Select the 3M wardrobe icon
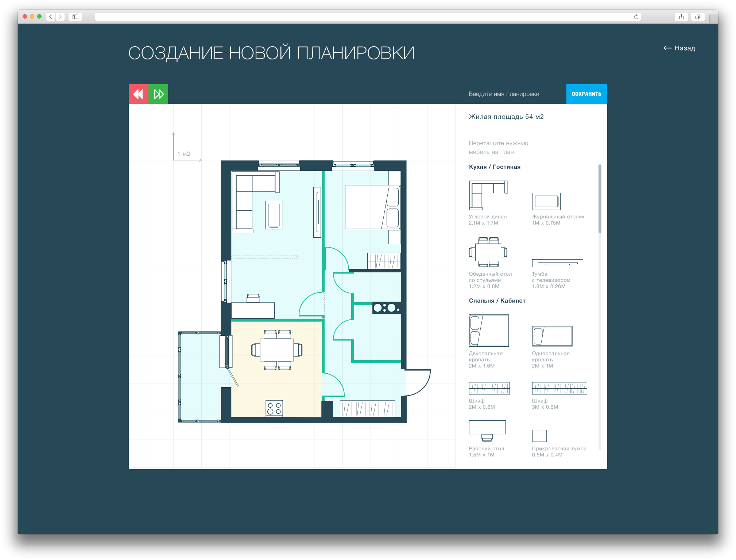 559,388
